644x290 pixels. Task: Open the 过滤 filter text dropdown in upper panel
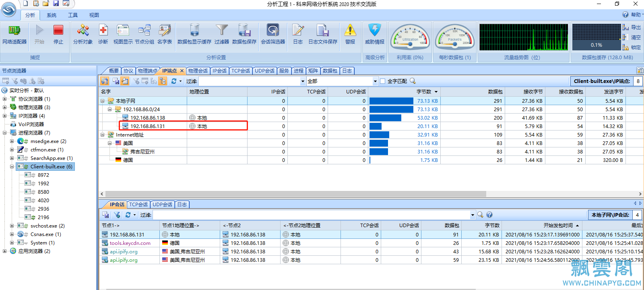303,81
